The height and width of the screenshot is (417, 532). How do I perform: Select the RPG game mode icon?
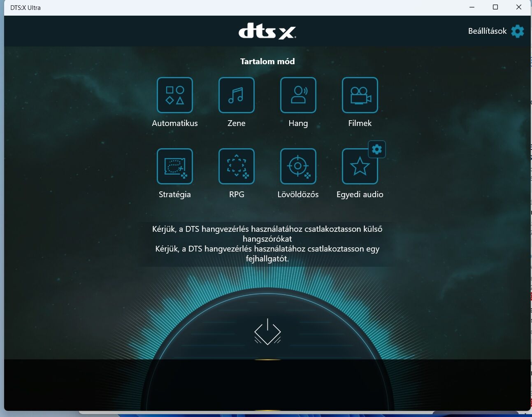237,166
